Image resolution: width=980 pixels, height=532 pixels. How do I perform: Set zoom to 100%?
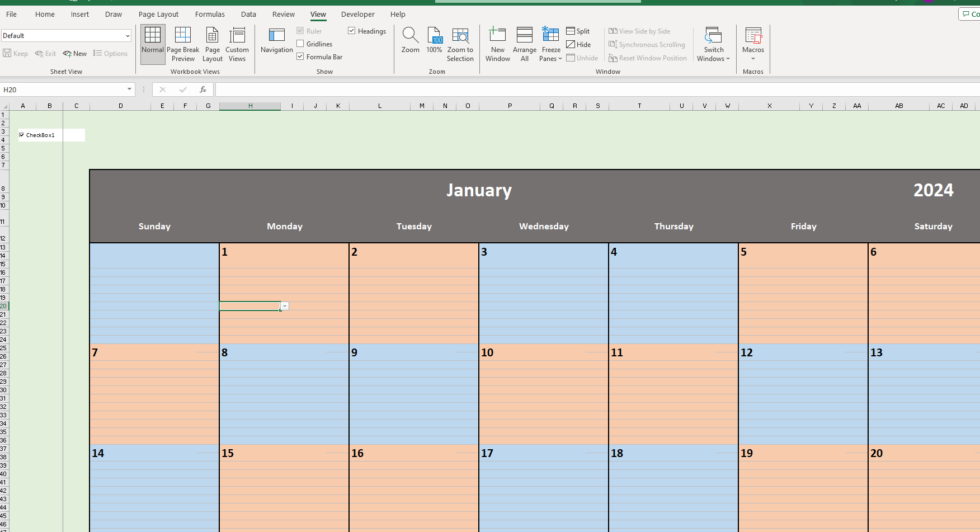point(435,40)
